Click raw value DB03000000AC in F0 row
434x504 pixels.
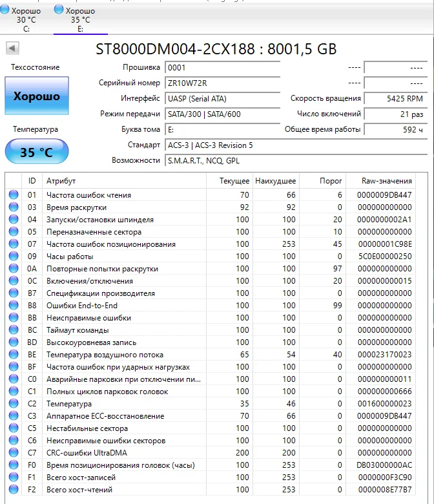point(384,465)
